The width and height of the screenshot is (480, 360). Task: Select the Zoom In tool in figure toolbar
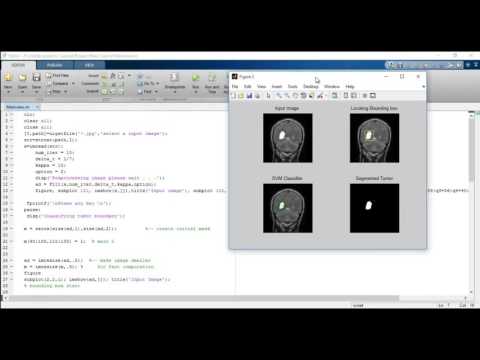click(x=279, y=96)
